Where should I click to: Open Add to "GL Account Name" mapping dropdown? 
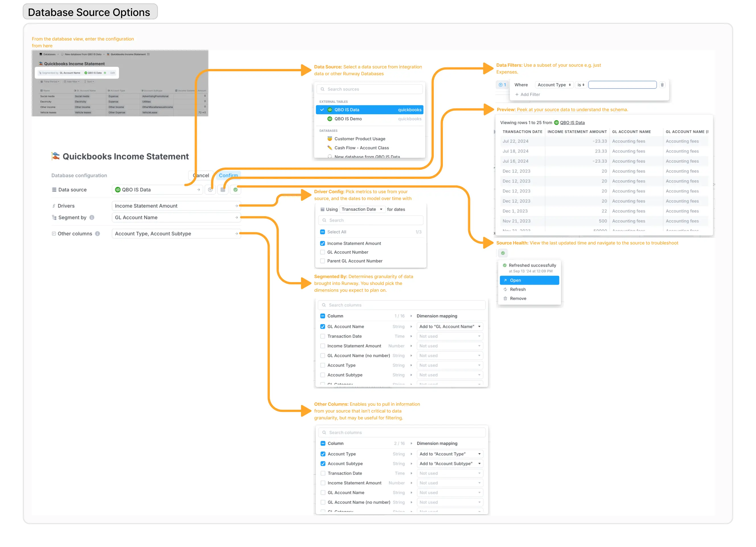point(450,326)
